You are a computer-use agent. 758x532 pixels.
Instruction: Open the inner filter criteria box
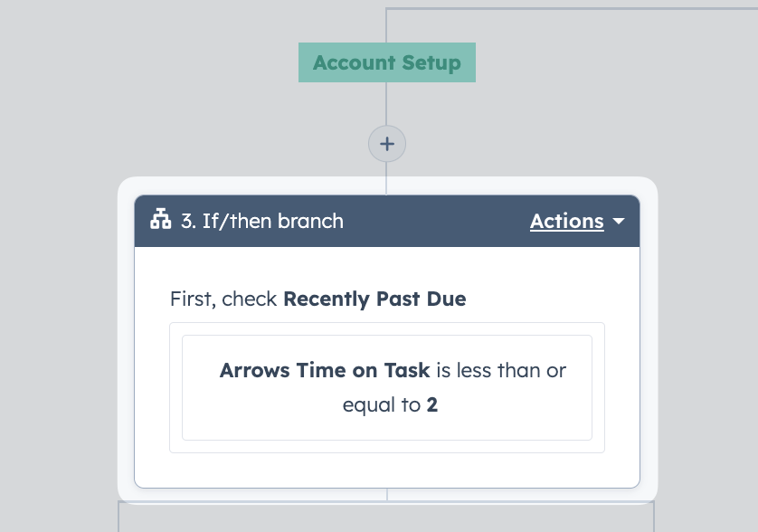(387, 387)
